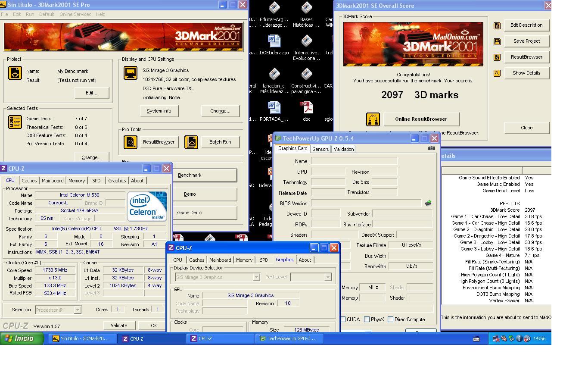Open Bases Históricas desktop icon
The height and width of the screenshot is (382, 588).
[x=306, y=15]
